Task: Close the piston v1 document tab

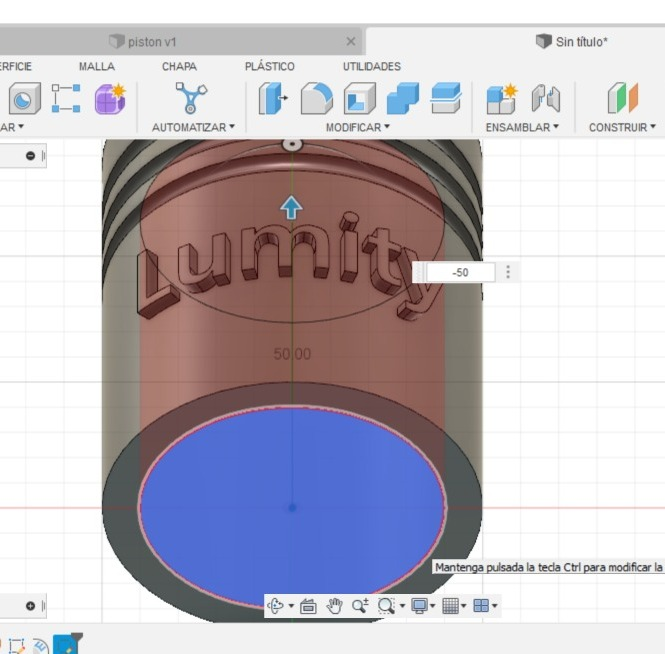Action: (351, 42)
